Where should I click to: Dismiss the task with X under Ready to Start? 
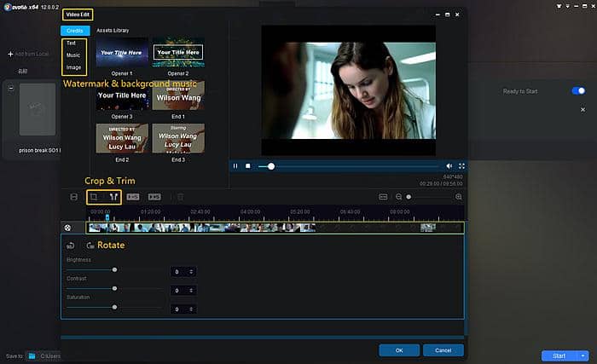coord(583,110)
